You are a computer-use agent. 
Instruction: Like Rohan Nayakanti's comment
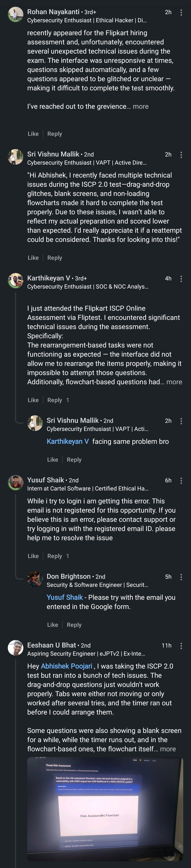pyautogui.click(x=33, y=134)
